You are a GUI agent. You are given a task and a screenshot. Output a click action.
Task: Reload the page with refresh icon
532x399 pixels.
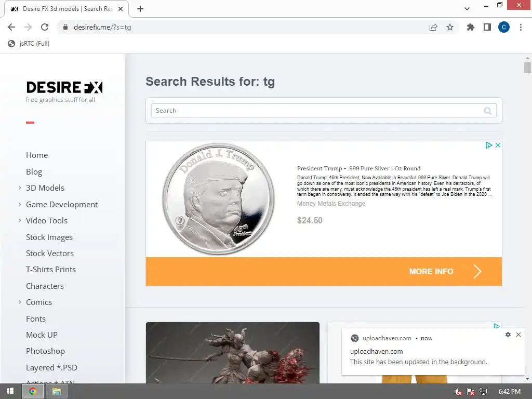pos(45,27)
